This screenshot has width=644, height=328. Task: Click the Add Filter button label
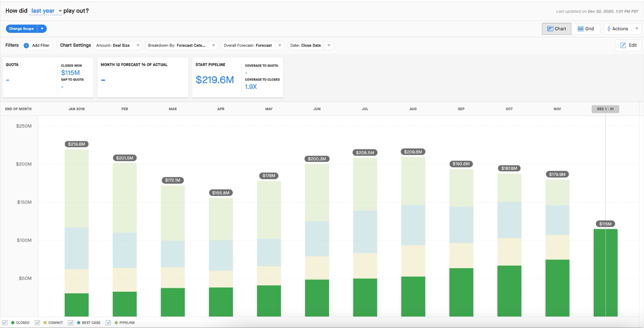click(41, 46)
